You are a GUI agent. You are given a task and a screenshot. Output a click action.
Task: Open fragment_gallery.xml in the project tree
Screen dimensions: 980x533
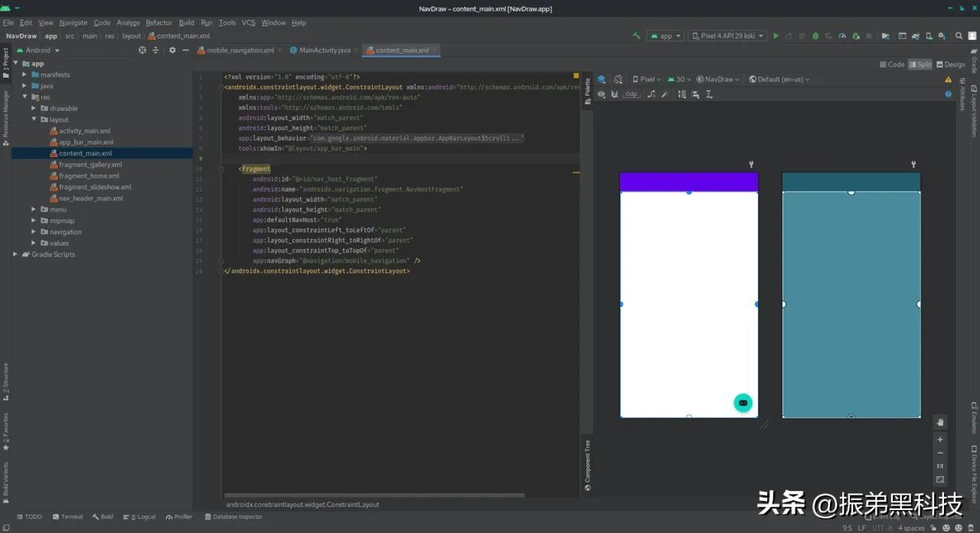(90, 165)
